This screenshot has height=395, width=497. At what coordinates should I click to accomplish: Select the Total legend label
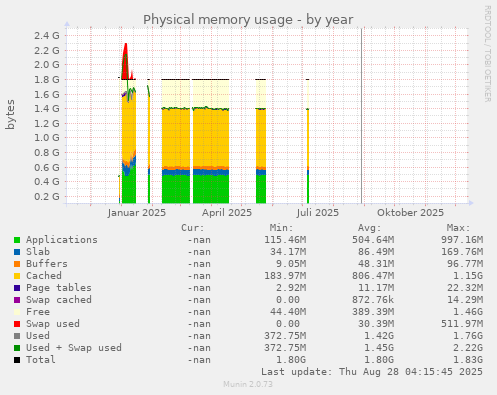point(41,360)
